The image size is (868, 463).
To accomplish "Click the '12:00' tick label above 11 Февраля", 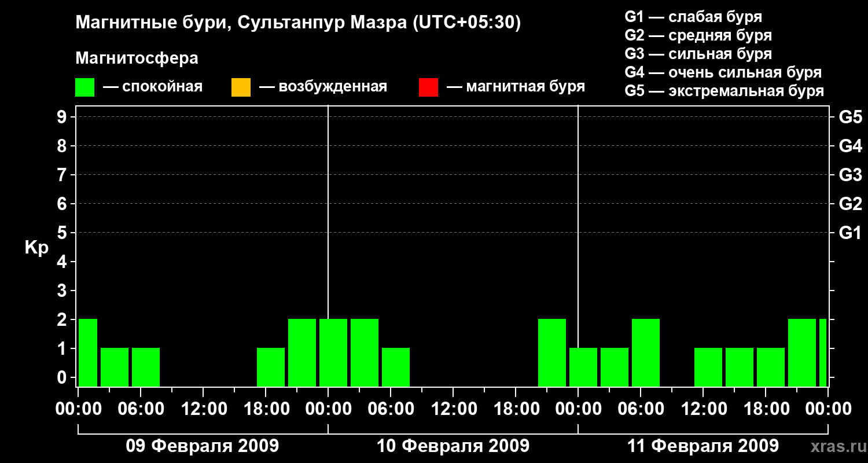I will pyautogui.click(x=703, y=409).
